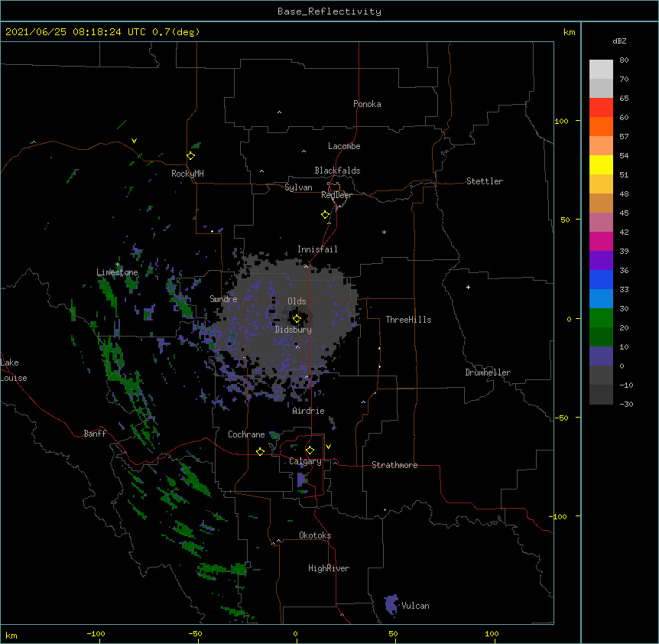Click the Lacombe town label
This screenshot has height=644, width=659.
[x=344, y=146]
